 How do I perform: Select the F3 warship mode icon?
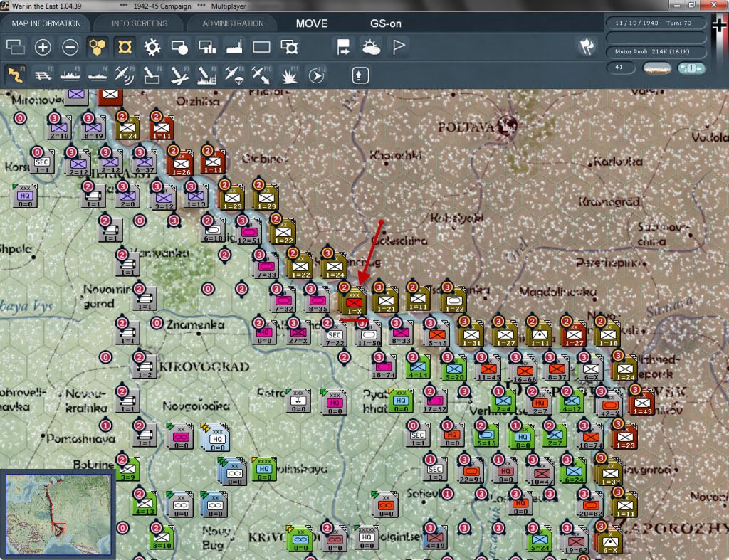click(x=70, y=75)
